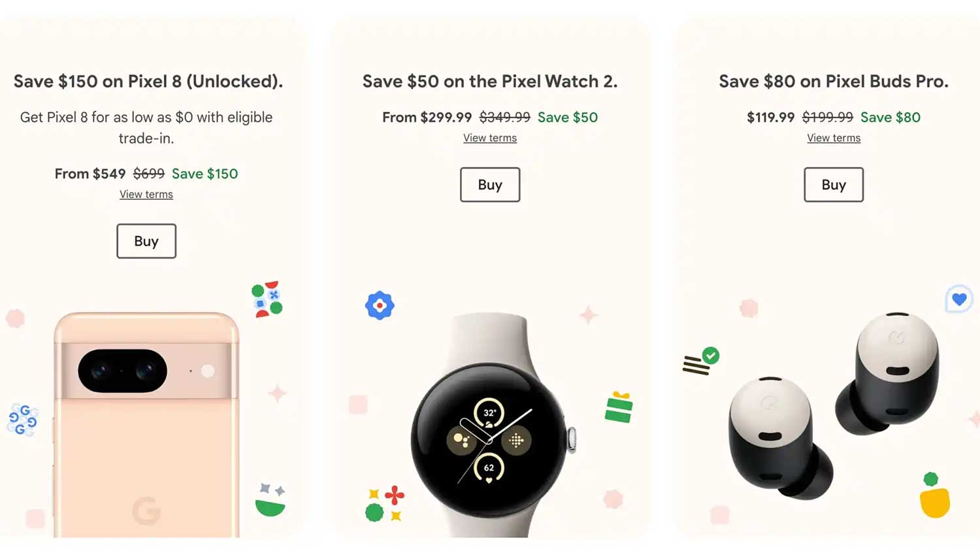The height and width of the screenshot is (551, 980).
Task: Click the yellow pineapple-shaped decoration icon
Action: coord(934,495)
